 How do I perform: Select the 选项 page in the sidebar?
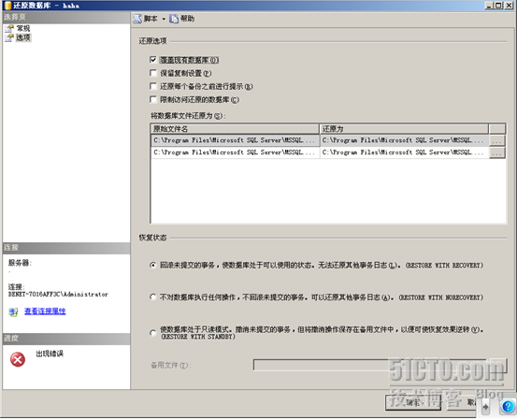[x=23, y=37]
